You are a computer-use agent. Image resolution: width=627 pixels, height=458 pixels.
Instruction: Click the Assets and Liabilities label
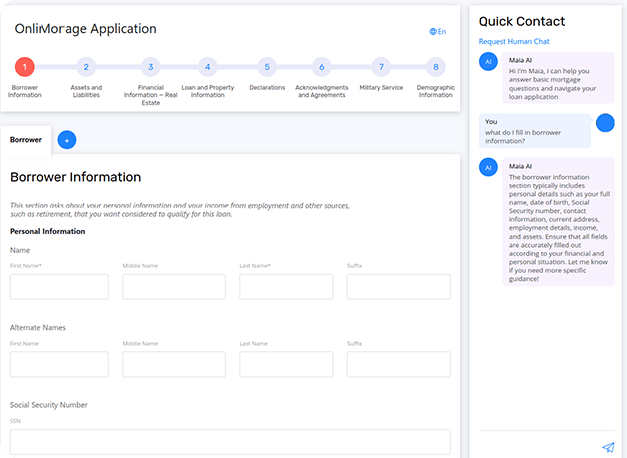86,91
